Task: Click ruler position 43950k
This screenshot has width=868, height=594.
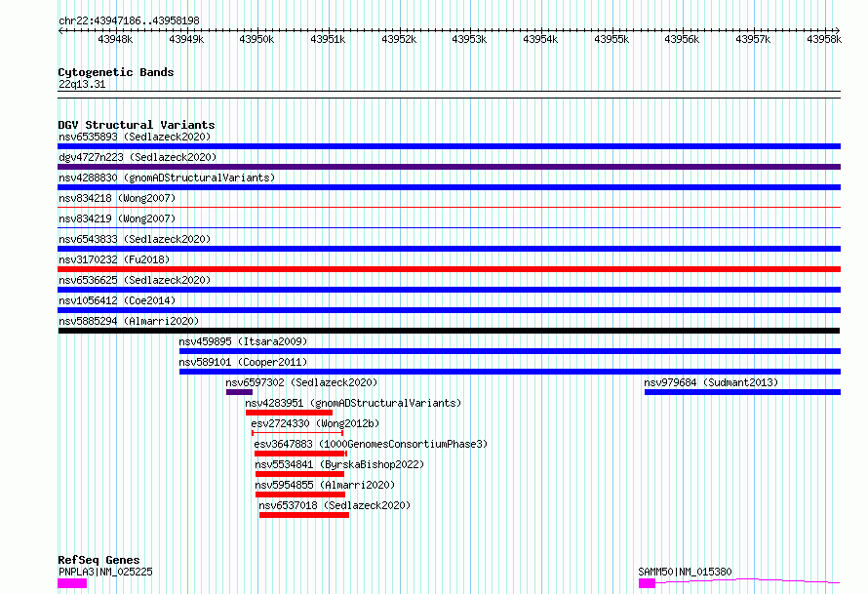Action: click(256, 39)
